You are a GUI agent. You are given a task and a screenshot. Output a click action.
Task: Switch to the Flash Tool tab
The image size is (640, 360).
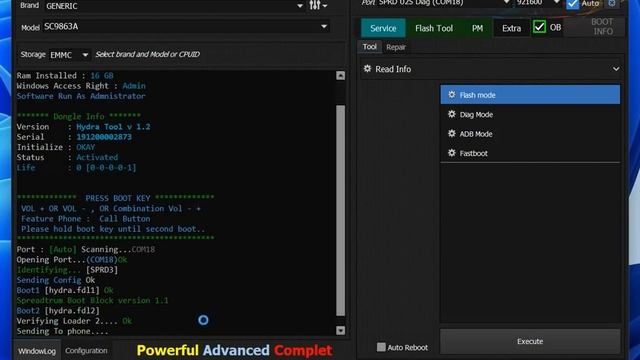tap(434, 28)
